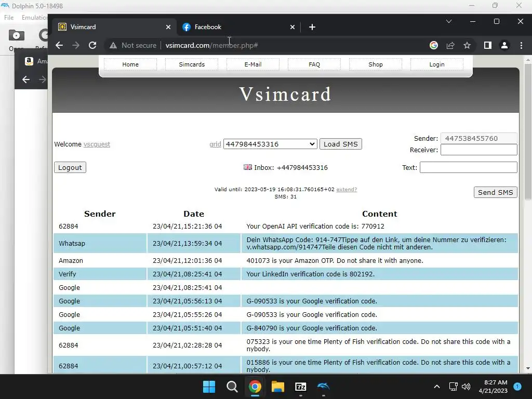Open a new Chrome tab
The height and width of the screenshot is (399, 532).
pos(312,27)
